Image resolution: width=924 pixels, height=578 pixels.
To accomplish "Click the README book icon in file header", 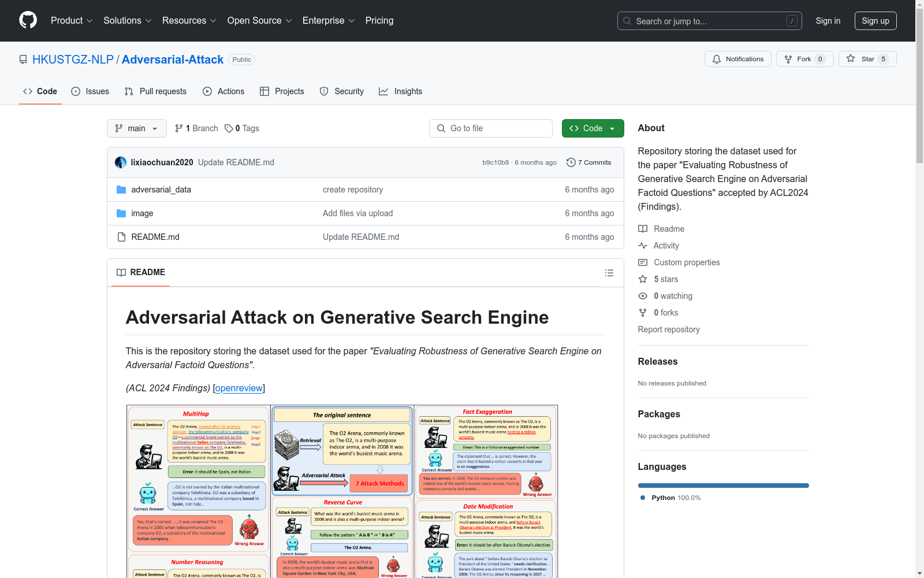I will [121, 272].
